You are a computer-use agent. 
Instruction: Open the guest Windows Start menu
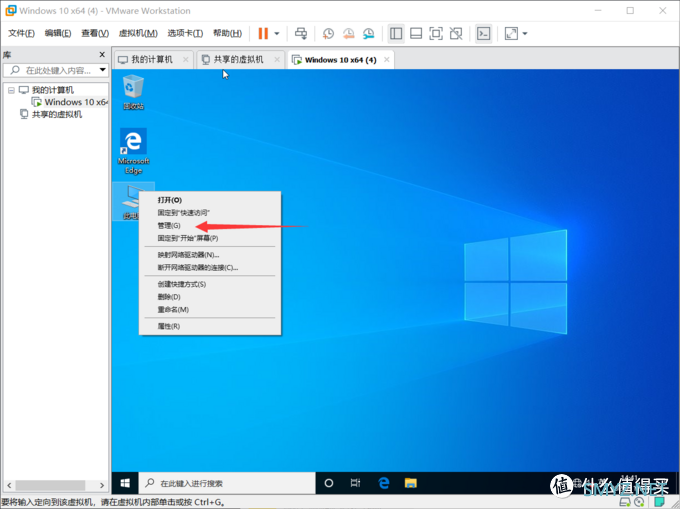coord(125,483)
